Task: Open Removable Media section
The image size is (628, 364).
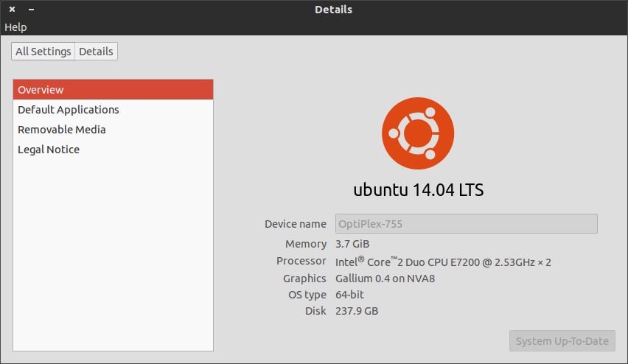Action: [113, 130]
